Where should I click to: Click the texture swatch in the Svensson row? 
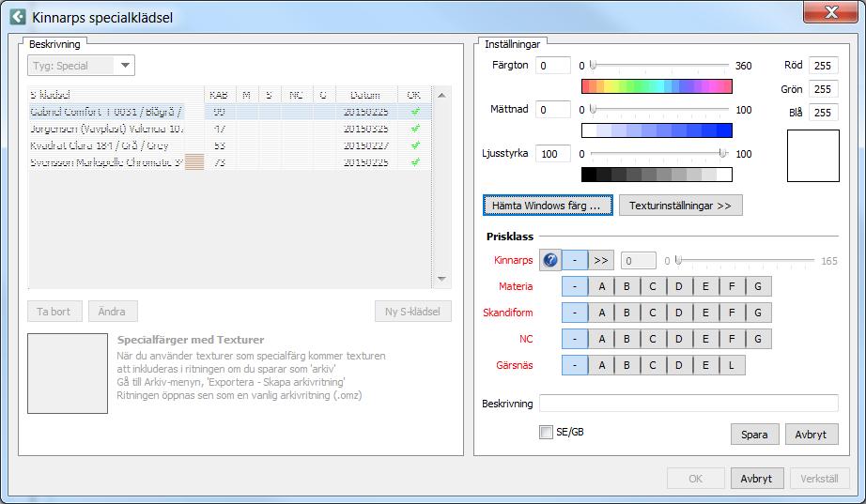point(194,162)
